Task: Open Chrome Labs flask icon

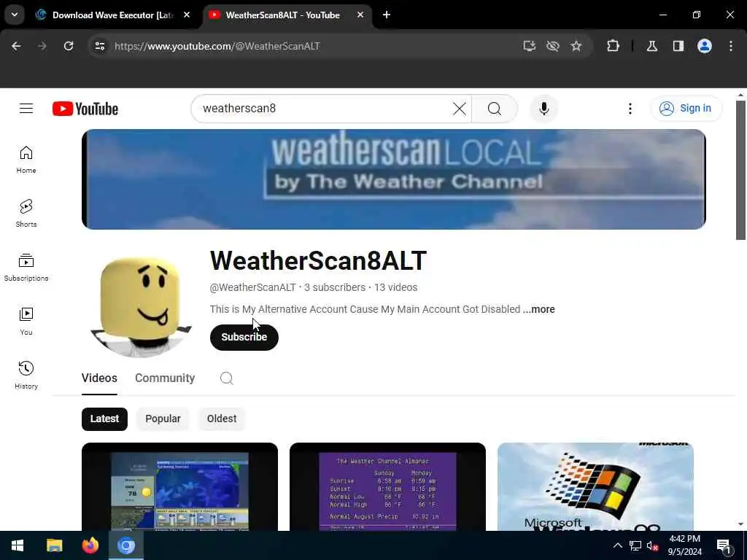Action: [652, 46]
